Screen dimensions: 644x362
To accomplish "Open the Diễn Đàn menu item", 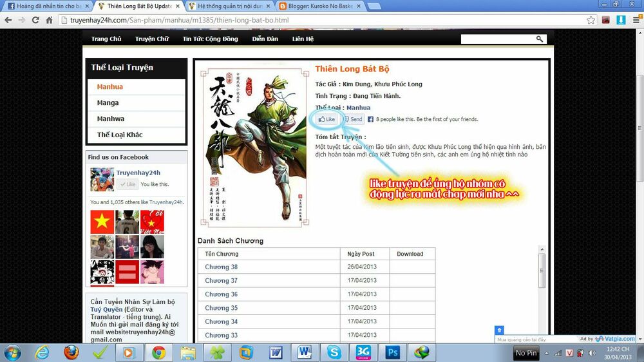I will [x=265, y=39].
